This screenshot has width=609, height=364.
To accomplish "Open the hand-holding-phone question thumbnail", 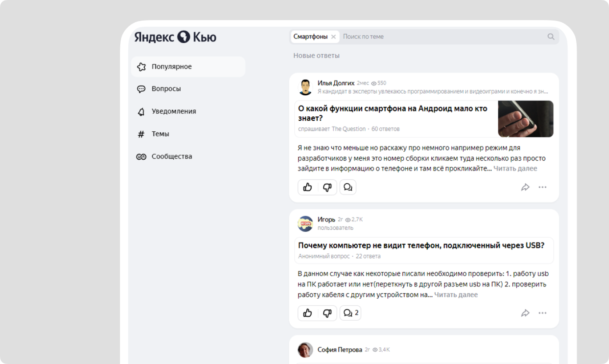I will [525, 119].
